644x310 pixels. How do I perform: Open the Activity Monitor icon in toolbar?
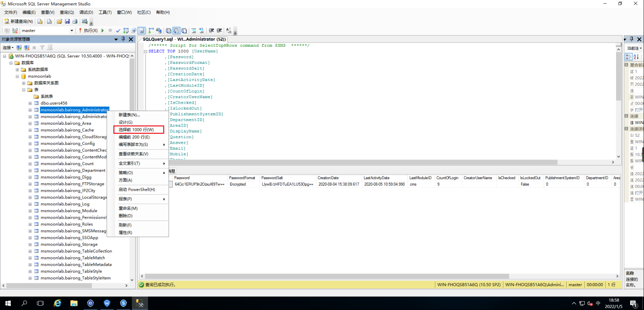tap(85, 21)
